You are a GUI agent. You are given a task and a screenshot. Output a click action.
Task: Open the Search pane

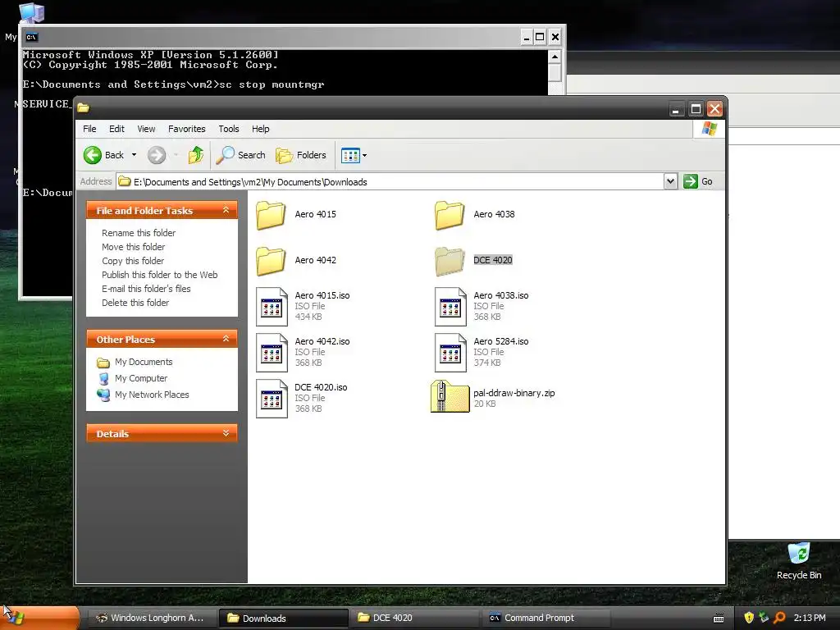click(240, 155)
